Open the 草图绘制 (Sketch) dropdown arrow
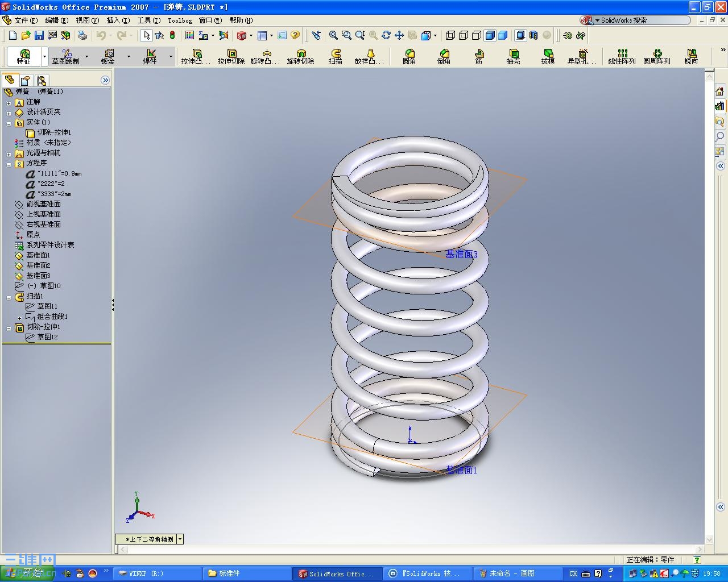 [x=86, y=57]
